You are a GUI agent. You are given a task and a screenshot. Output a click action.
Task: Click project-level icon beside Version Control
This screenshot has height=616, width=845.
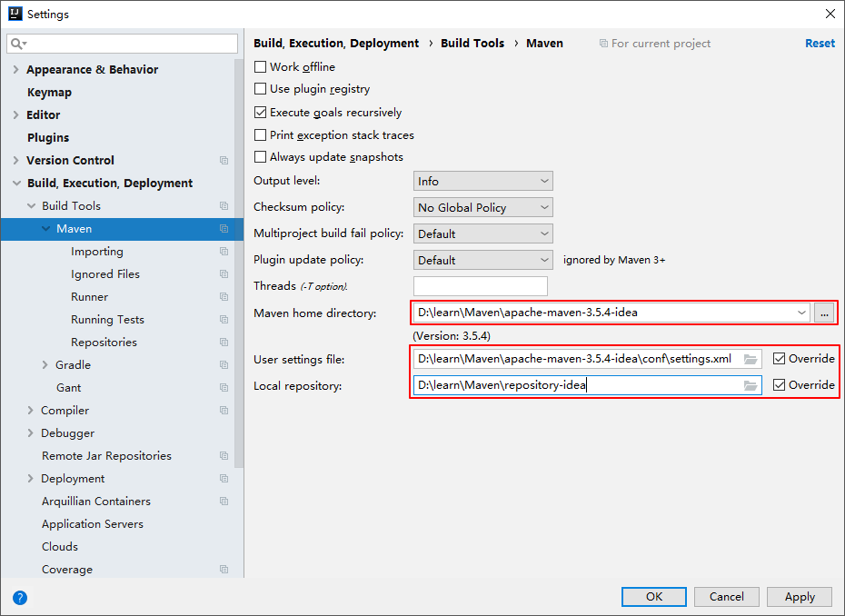(x=224, y=161)
